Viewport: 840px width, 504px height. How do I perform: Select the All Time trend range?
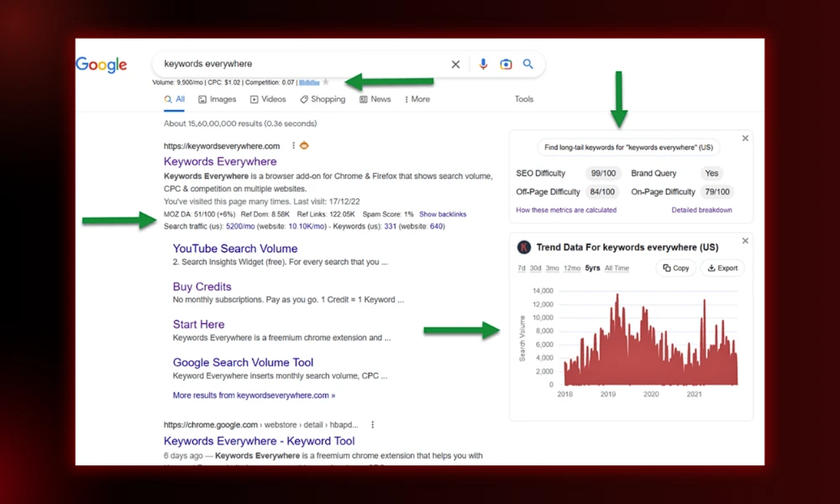617,268
